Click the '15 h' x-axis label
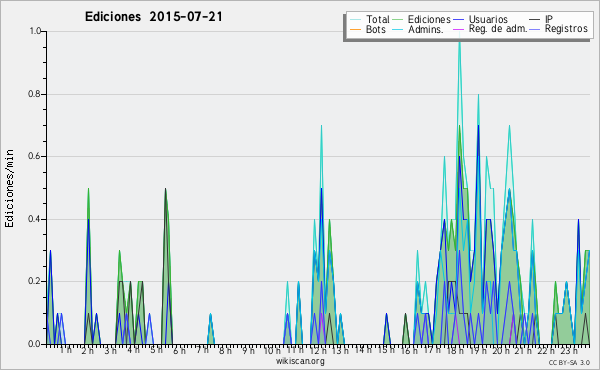 386,350
